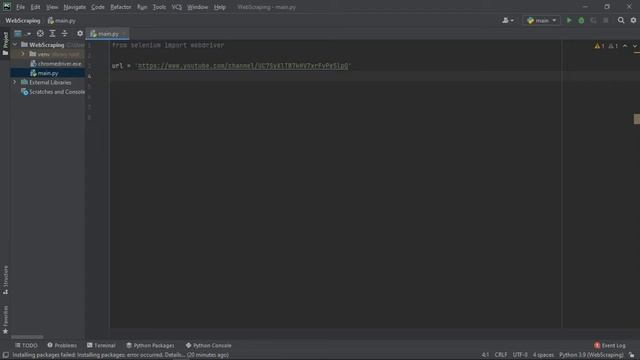This screenshot has height=360, width=640.
Task: Expand all in Project panel
Action: [52, 33]
